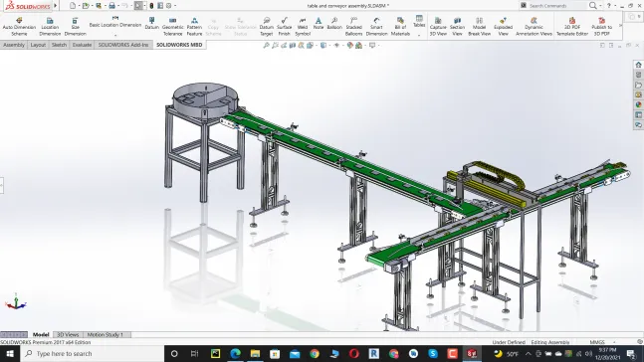
Task: Expand the Select tool dropdown arrow
Action: tap(144, 6)
